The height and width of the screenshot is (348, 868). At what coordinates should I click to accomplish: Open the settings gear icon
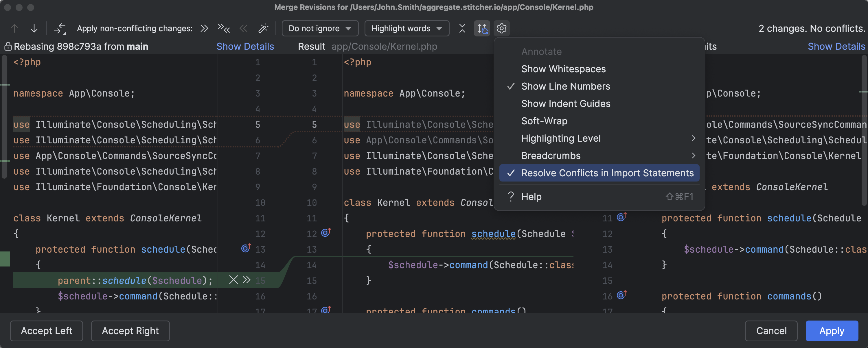[501, 28]
